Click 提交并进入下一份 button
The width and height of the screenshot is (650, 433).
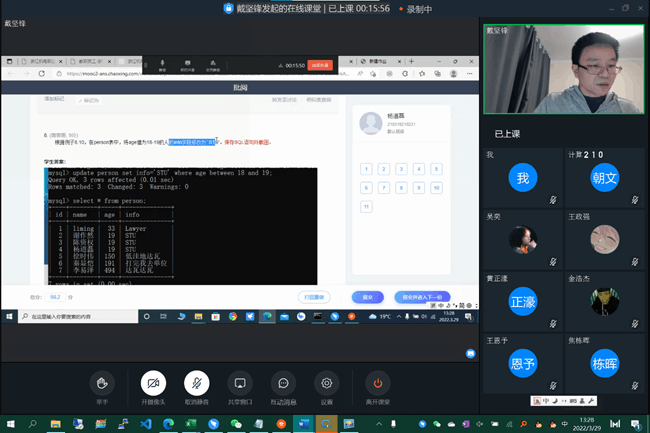pyautogui.click(x=425, y=297)
